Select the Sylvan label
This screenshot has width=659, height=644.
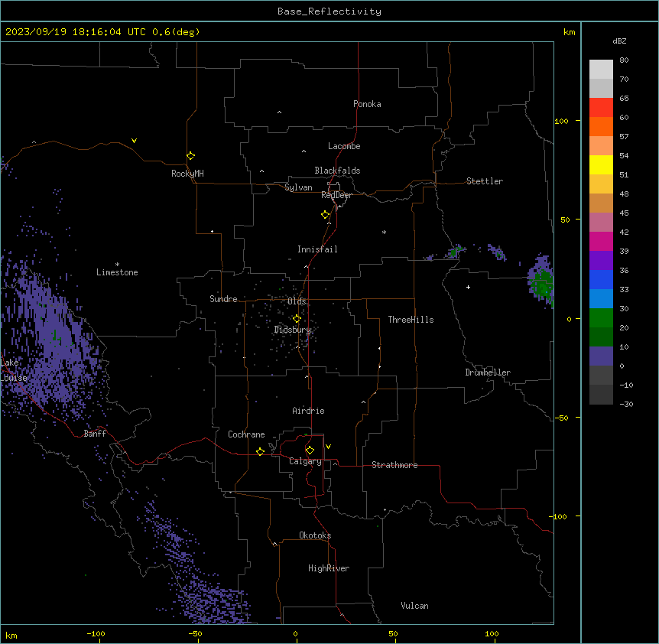click(298, 187)
